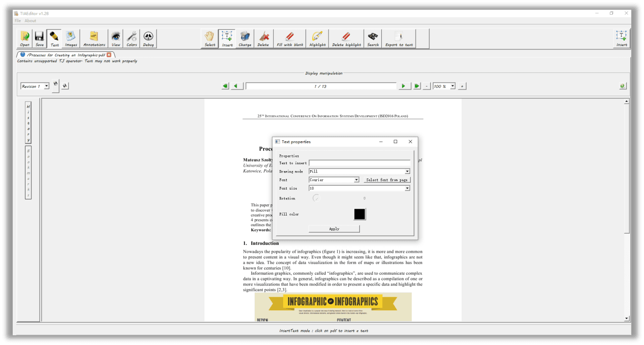Jump to the last page
The width and height of the screenshot is (644, 345).
click(417, 86)
